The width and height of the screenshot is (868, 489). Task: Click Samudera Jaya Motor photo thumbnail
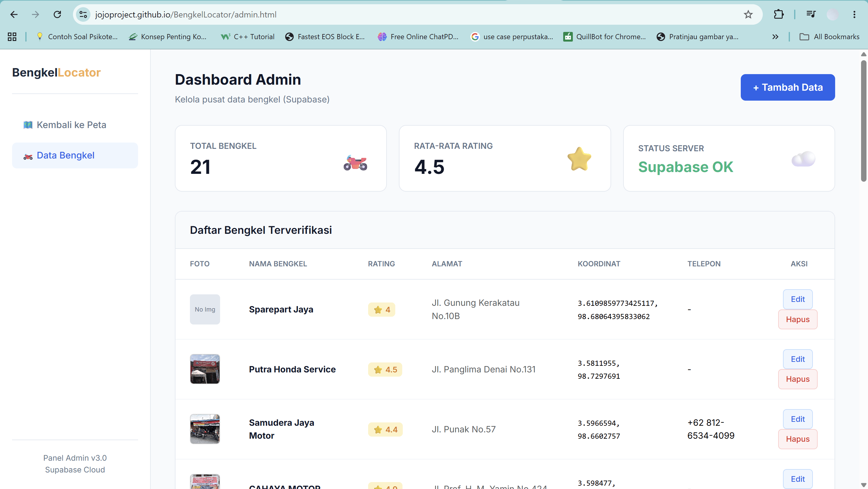(x=205, y=429)
